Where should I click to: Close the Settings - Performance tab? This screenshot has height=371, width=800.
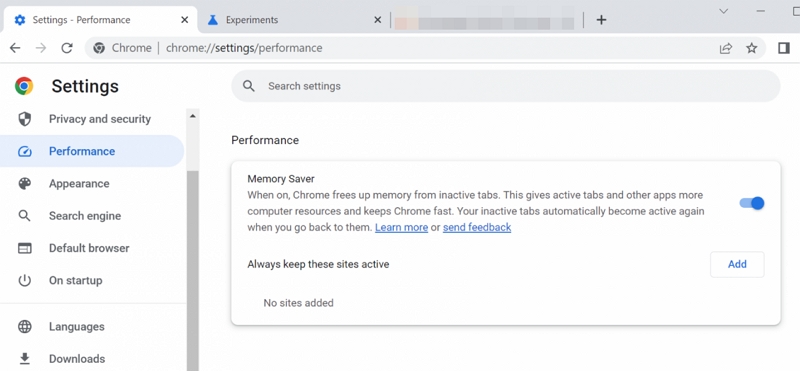(x=185, y=20)
